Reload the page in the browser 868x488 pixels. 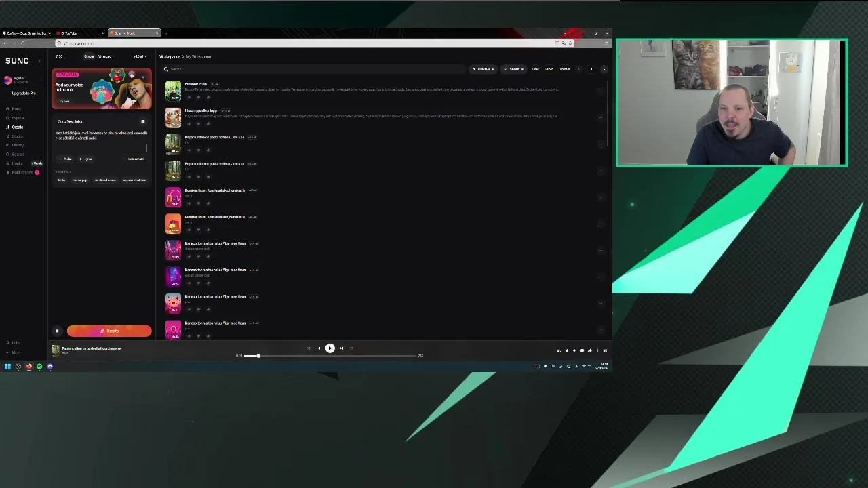22,43
